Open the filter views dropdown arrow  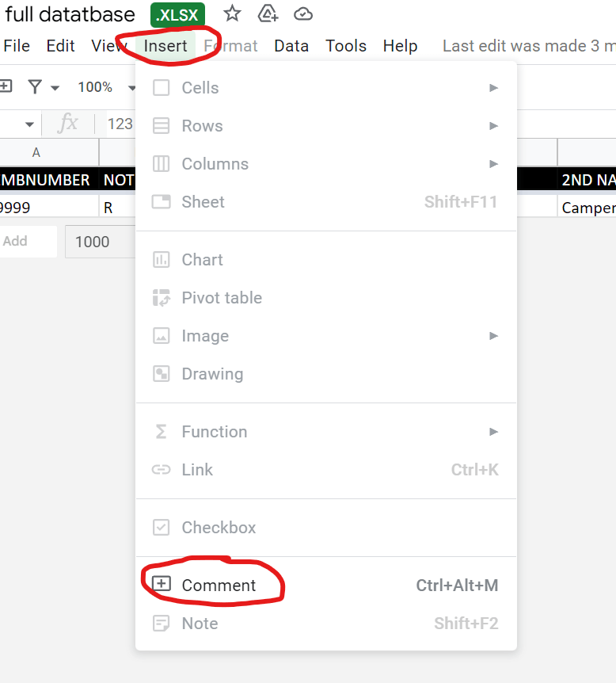[55, 87]
